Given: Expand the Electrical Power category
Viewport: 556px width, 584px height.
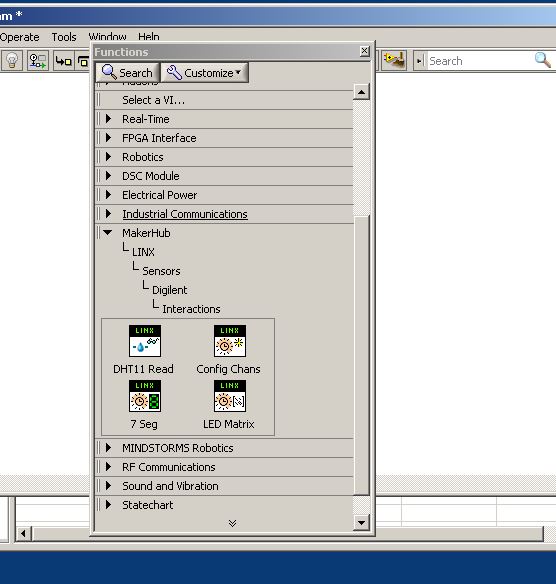Looking at the screenshot, I should [x=109, y=195].
